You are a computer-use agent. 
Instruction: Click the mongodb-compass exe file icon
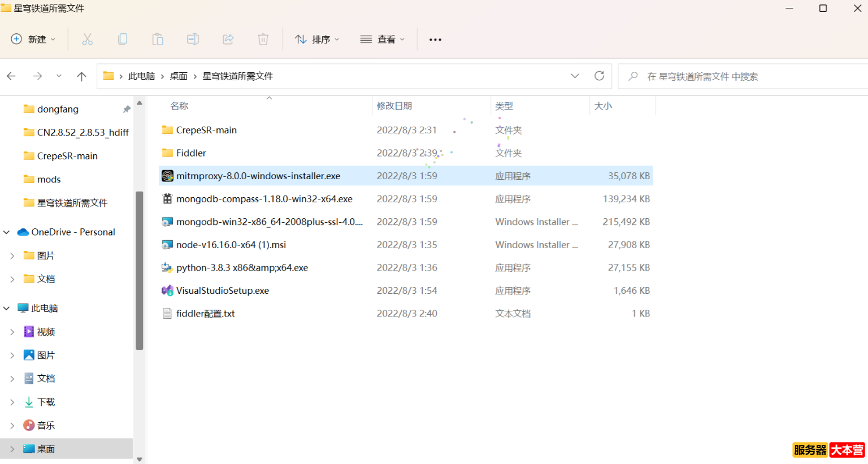[167, 199]
